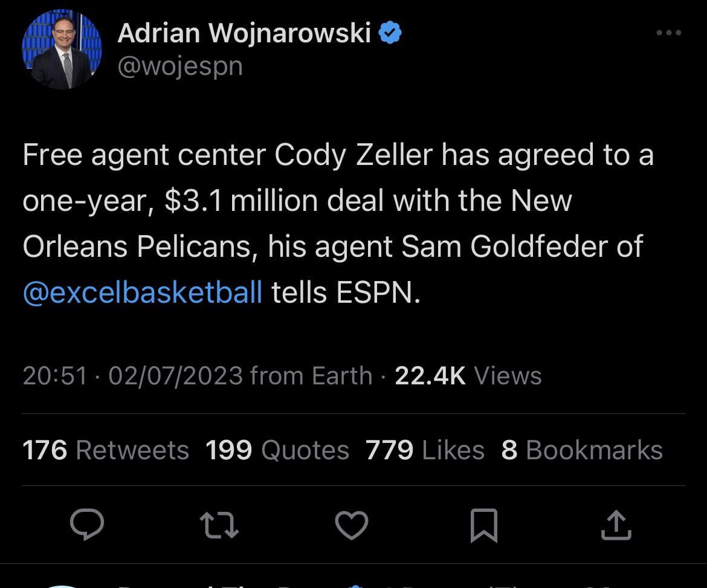Open the @wojespn handle

tap(180, 65)
